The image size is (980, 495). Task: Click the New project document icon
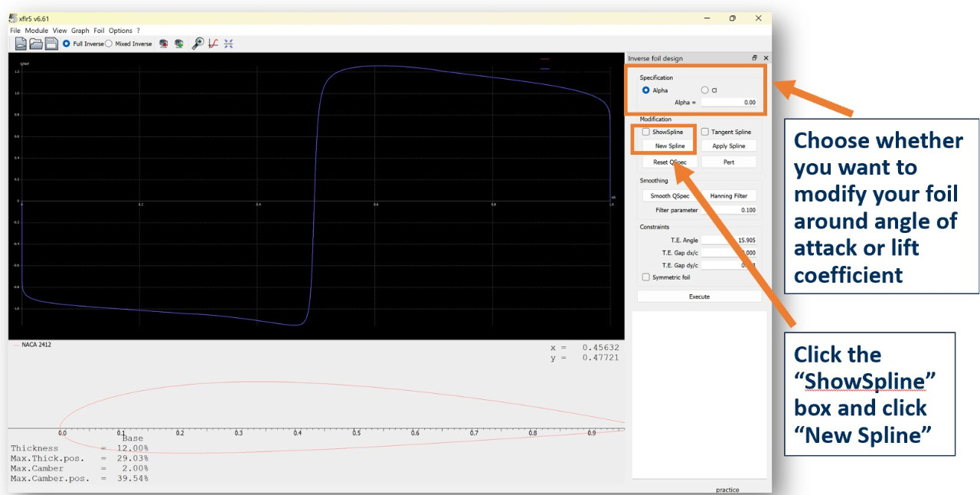coord(21,44)
